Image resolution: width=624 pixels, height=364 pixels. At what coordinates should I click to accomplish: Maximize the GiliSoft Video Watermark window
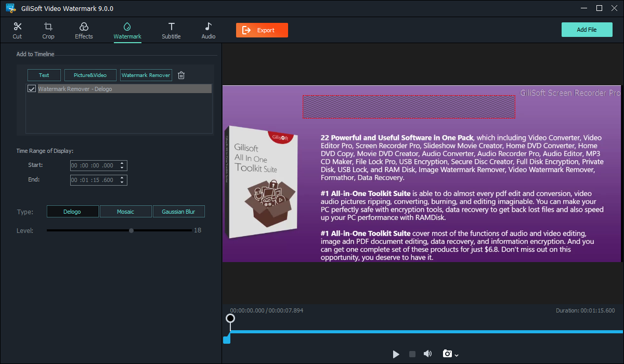pos(599,8)
